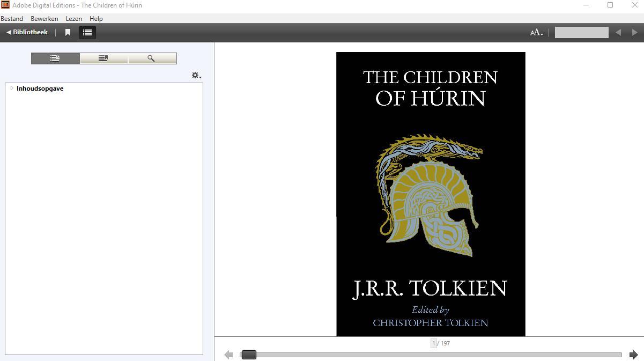Viewport: 644px width, 361px height.
Task: Minimize the Adobe Digital Editions window
Action: point(586,5)
